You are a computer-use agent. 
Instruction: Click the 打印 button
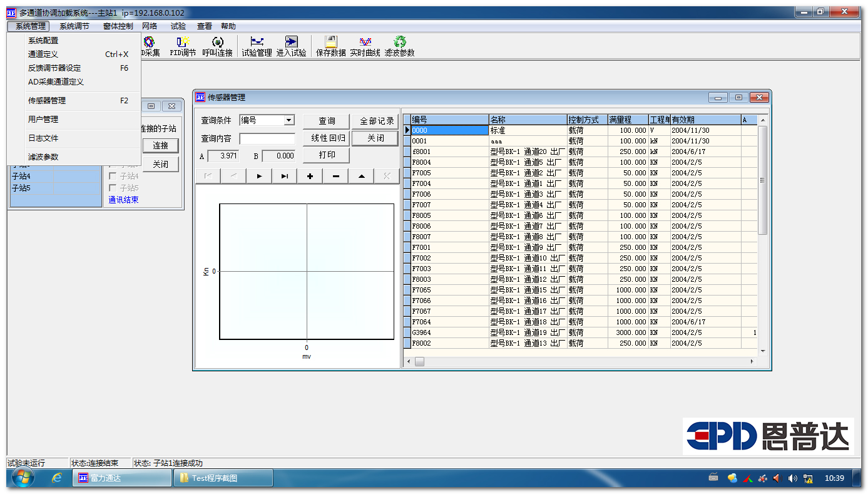point(327,155)
